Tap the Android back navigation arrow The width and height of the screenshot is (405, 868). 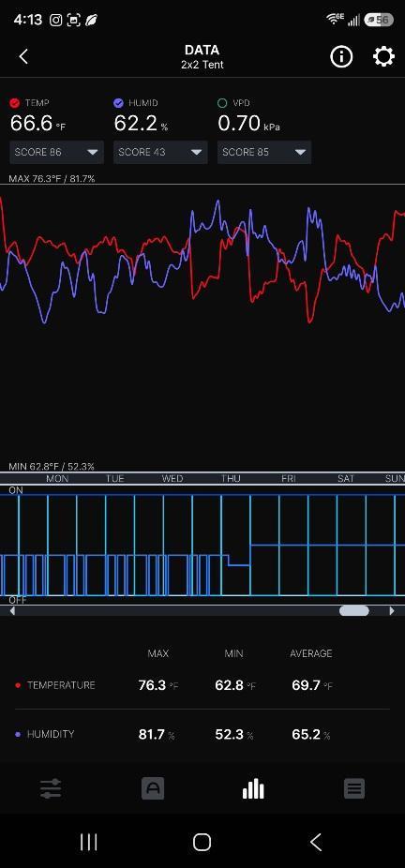(x=315, y=842)
